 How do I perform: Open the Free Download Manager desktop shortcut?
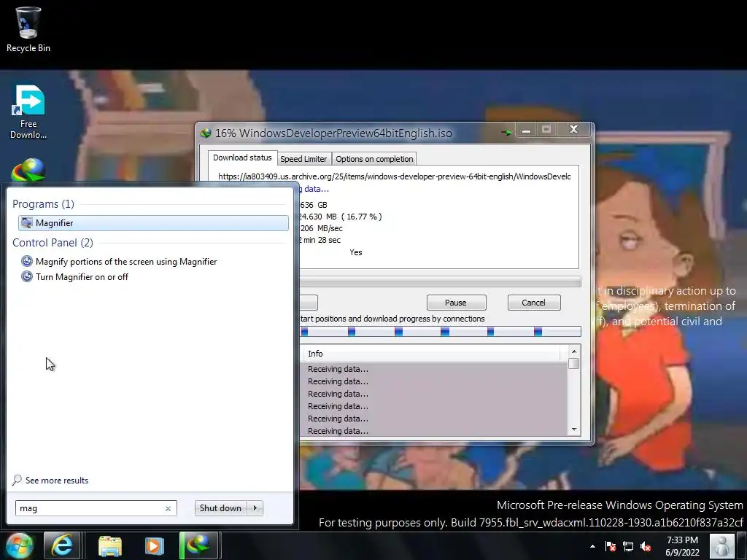click(28, 112)
